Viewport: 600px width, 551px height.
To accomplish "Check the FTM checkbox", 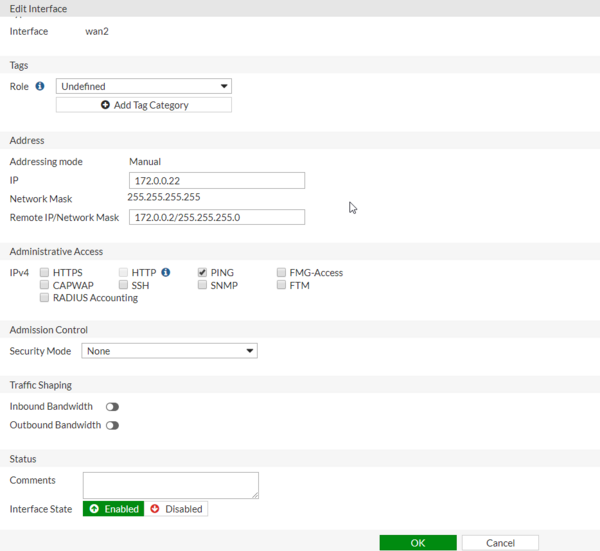I will coord(281,285).
